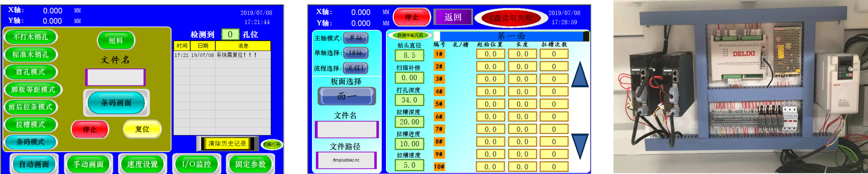Click red 停止 on right screen

[x=412, y=17]
